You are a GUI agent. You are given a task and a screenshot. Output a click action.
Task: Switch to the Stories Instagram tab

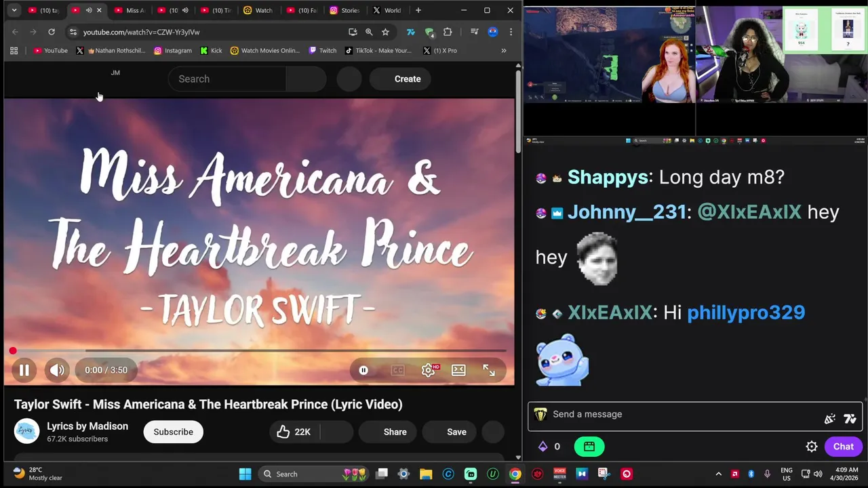(344, 10)
